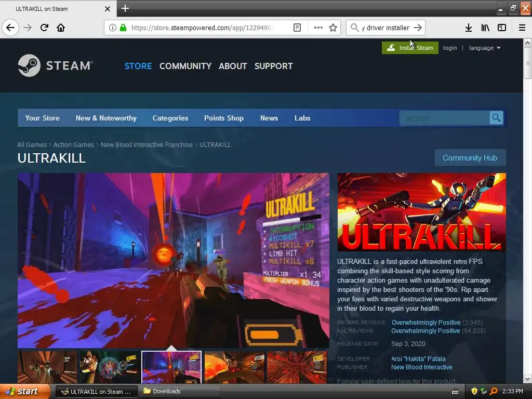Open developer Arsi "Hakita" Patala link
The width and height of the screenshot is (532, 399).
point(418,358)
